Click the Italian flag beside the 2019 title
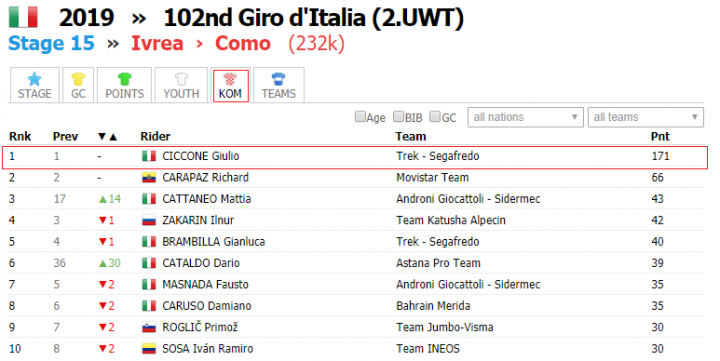Viewport: 720px width, 361px height. pyautogui.click(x=23, y=17)
